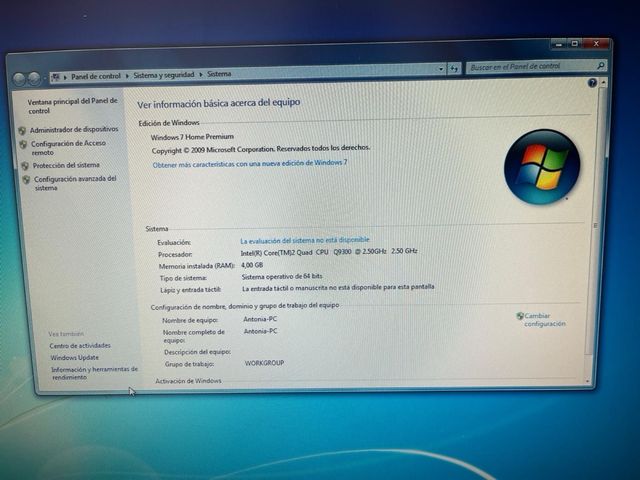Open Ventana principal del Panel de control

point(72,106)
